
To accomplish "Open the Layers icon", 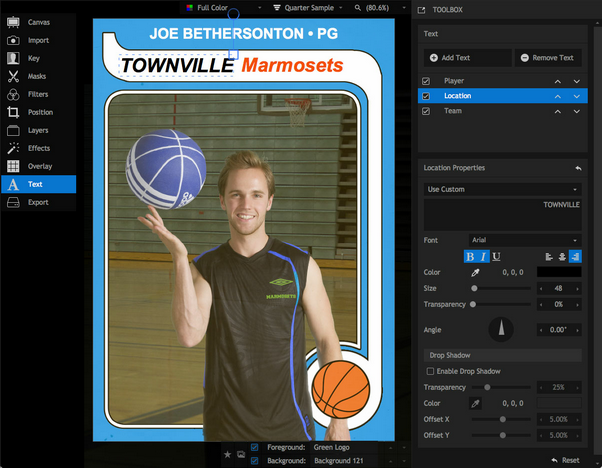I will (13, 131).
